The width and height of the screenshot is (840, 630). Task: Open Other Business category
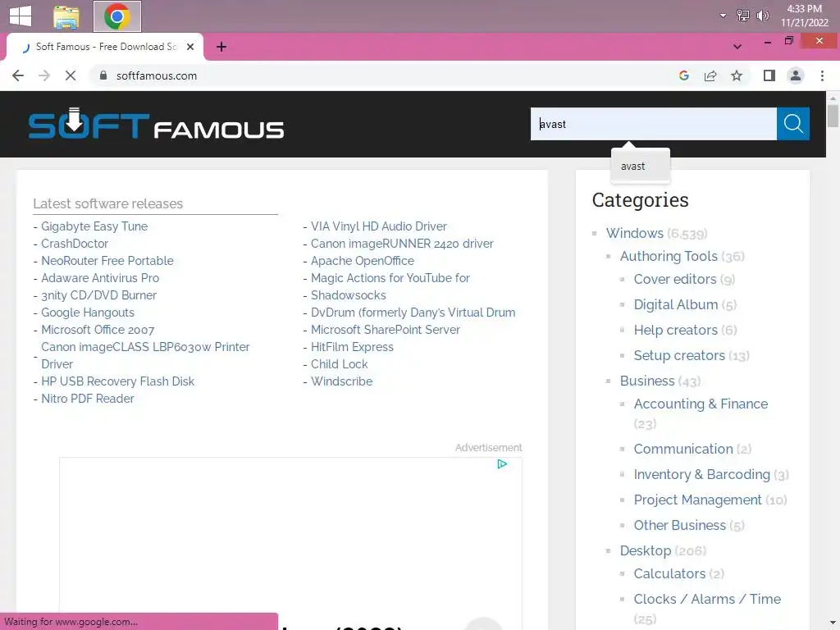click(x=680, y=526)
